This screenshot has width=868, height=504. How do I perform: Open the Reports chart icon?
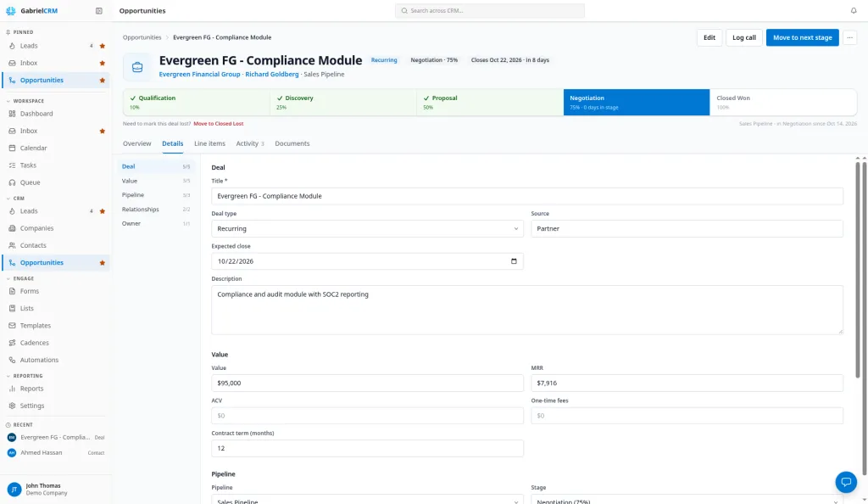tap(12, 389)
